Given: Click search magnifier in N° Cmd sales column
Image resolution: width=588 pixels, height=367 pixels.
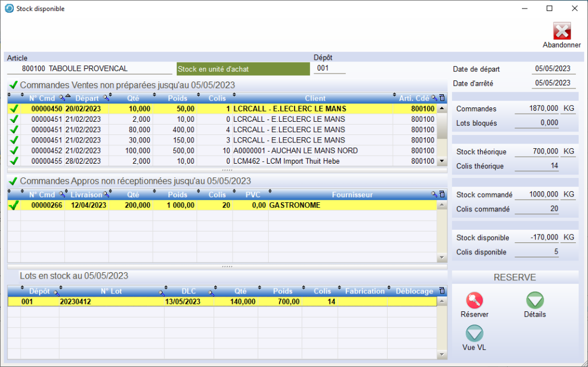Looking at the screenshot, I should point(61,98).
